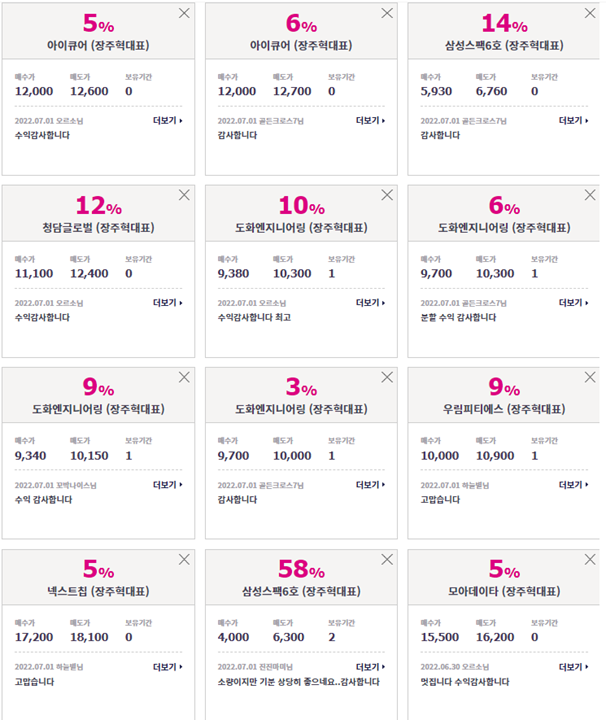The image size is (611, 720).
Task: Close the 5% 모아데이타 card
Action: (x=590, y=559)
